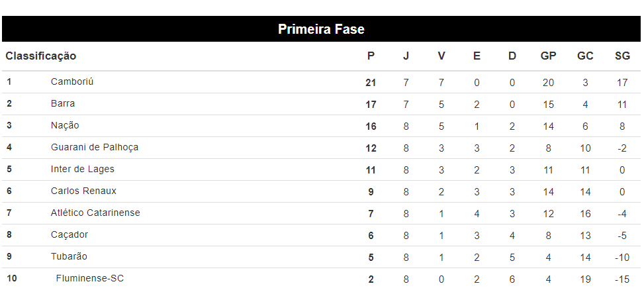Click the Carlos Renaux team name
The height and width of the screenshot is (294, 644).
click(x=83, y=191)
